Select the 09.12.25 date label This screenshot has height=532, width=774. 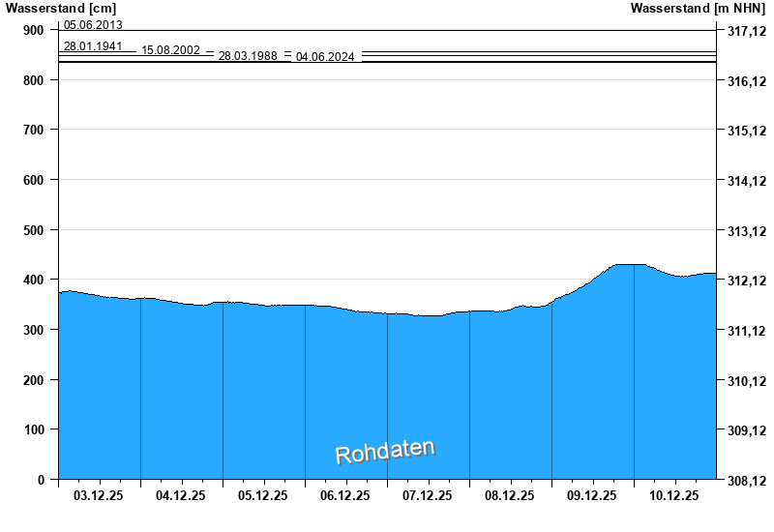(592, 496)
